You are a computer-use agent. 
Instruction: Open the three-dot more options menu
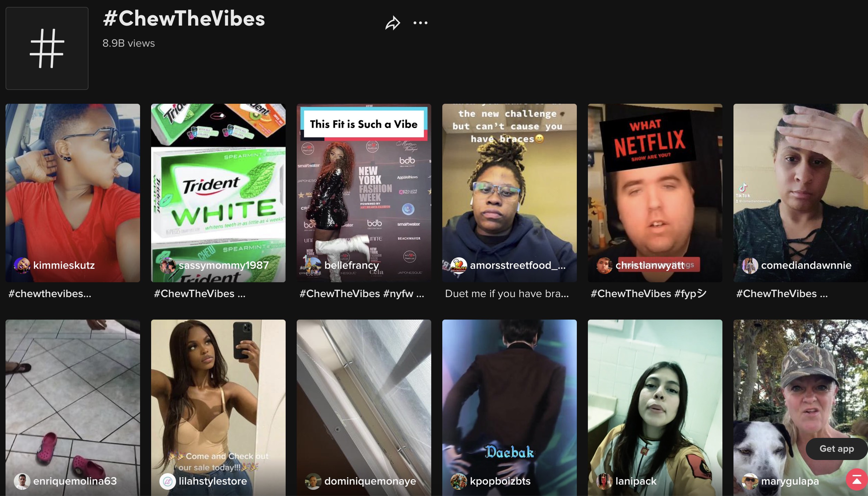pyautogui.click(x=420, y=23)
